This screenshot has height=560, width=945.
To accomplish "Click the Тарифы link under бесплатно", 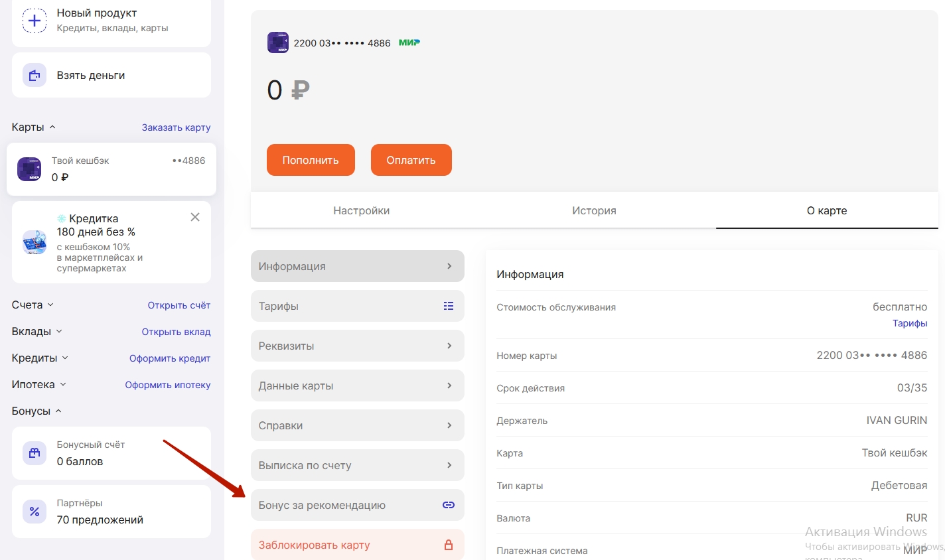I will coord(910,323).
